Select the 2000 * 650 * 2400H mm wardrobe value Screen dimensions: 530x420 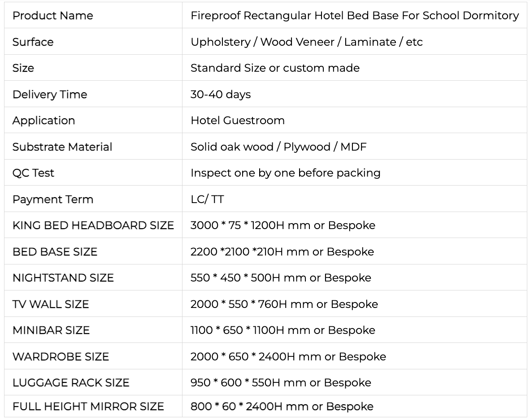288,357
